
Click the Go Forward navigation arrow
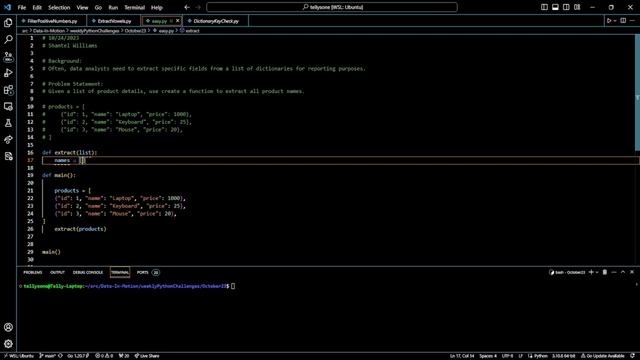point(198,7)
